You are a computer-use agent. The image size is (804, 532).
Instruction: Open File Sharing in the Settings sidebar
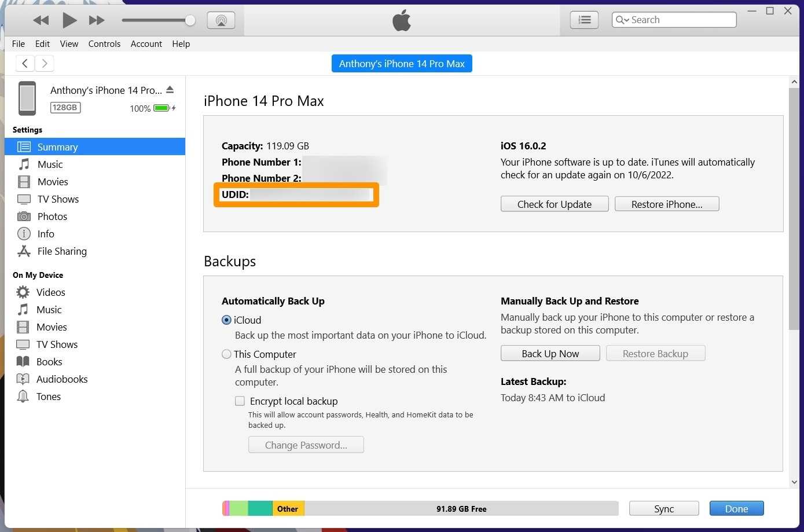pyautogui.click(x=62, y=251)
